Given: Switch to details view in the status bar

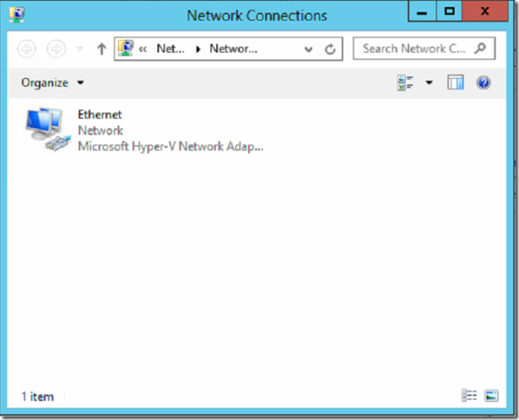Looking at the screenshot, I should (469, 396).
